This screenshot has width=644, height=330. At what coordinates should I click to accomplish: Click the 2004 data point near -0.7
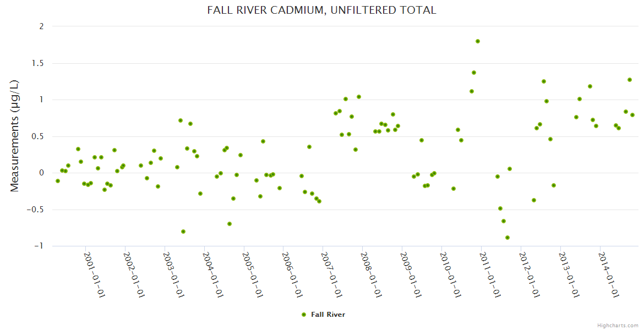pos(230,224)
